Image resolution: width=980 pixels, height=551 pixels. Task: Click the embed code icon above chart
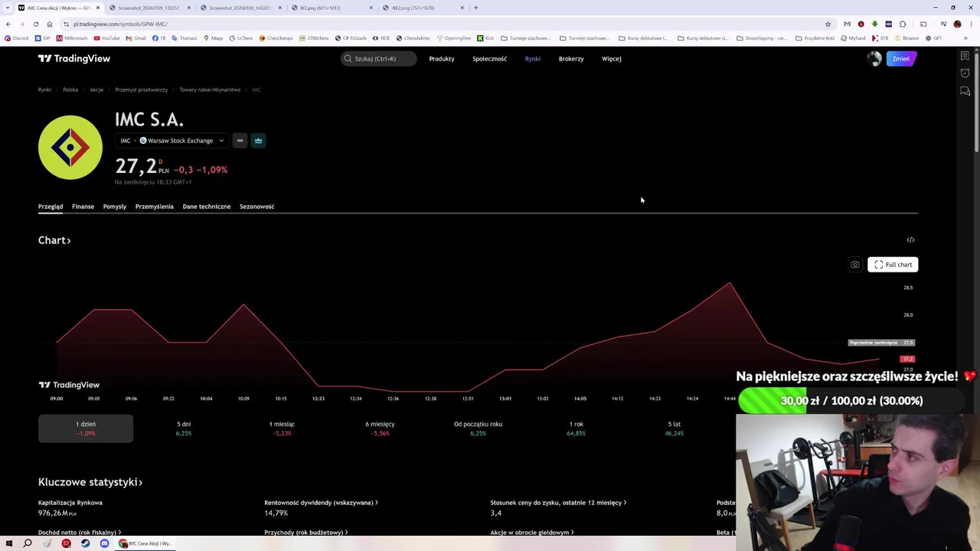(910, 240)
